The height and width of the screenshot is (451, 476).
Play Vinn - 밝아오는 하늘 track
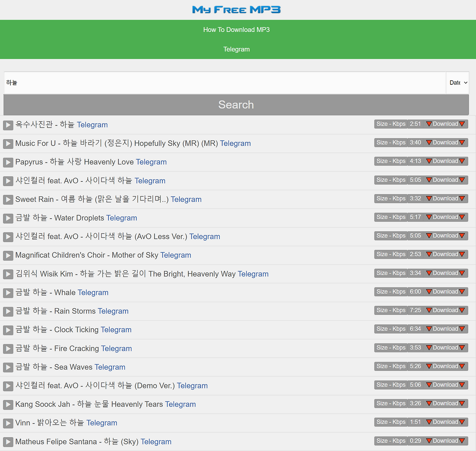8,423
